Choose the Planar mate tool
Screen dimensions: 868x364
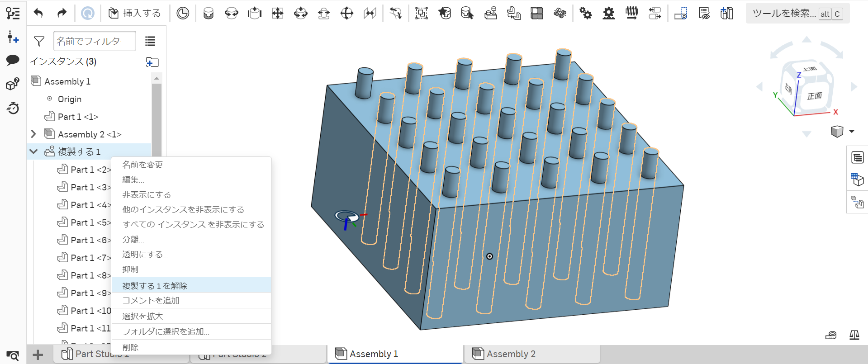tap(277, 14)
